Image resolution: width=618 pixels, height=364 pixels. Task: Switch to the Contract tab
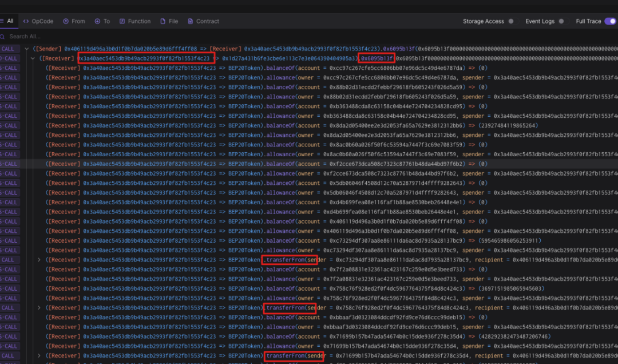(203, 21)
